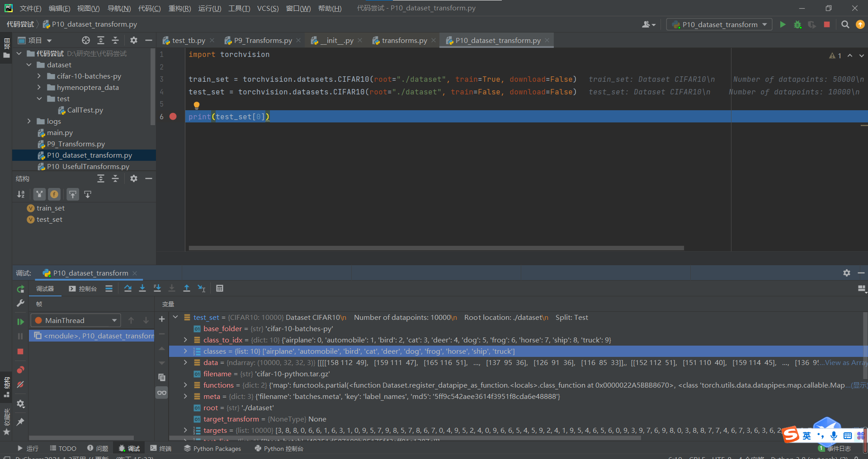This screenshot has height=459, width=868.
Task: Open Search Everywhere magnifier icon
Action: (845, 24)
